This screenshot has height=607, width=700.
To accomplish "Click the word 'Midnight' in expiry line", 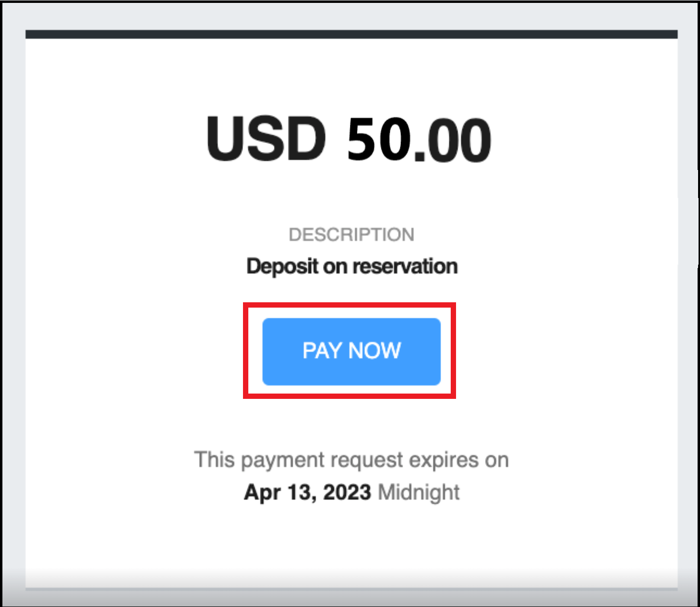I will click(418, 492).
